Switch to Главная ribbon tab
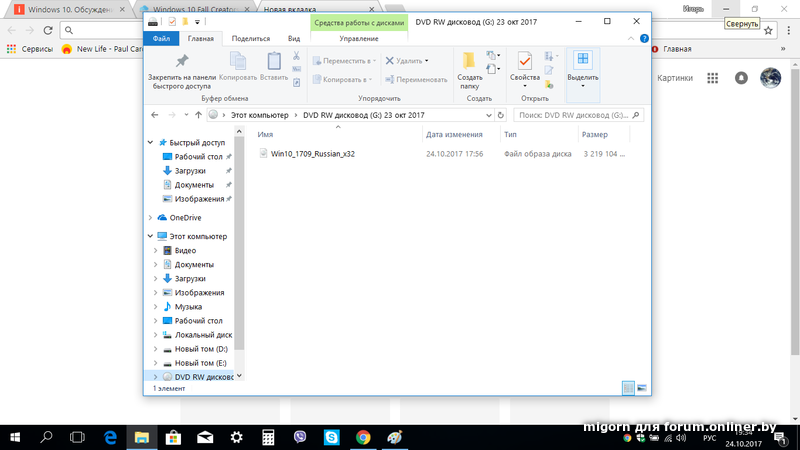 point(201,38)
